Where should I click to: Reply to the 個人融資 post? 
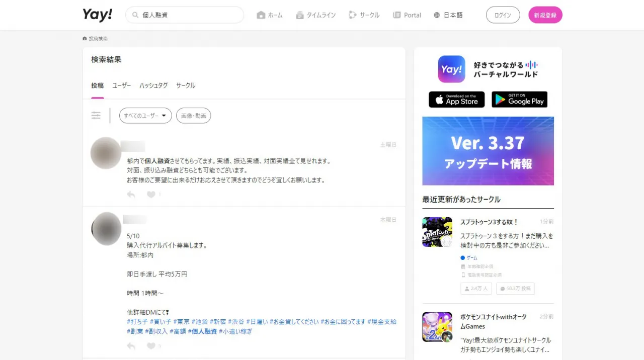[x=131, y=195]
